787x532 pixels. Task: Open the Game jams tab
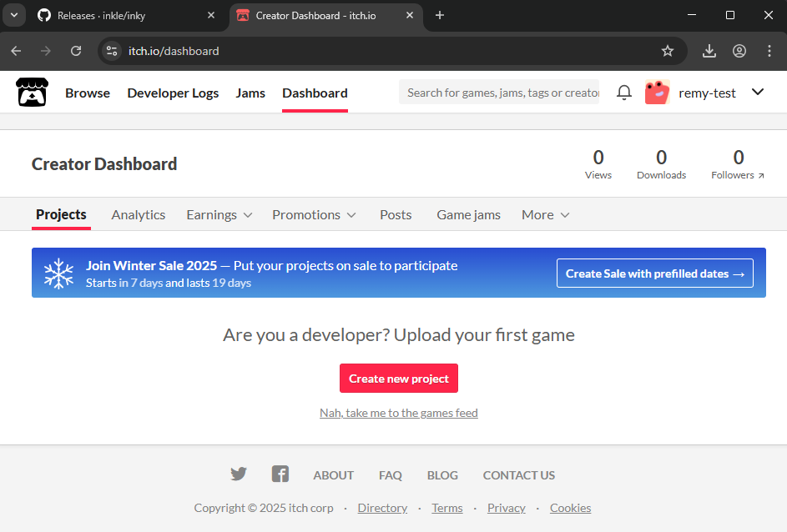tap(468, 214)
